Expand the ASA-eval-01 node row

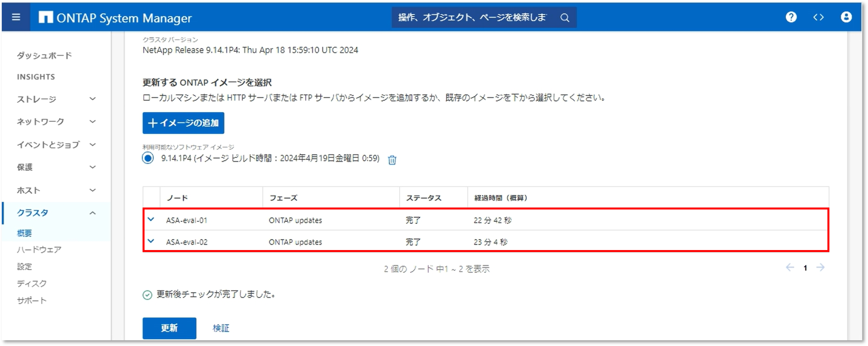click(151, 219)
